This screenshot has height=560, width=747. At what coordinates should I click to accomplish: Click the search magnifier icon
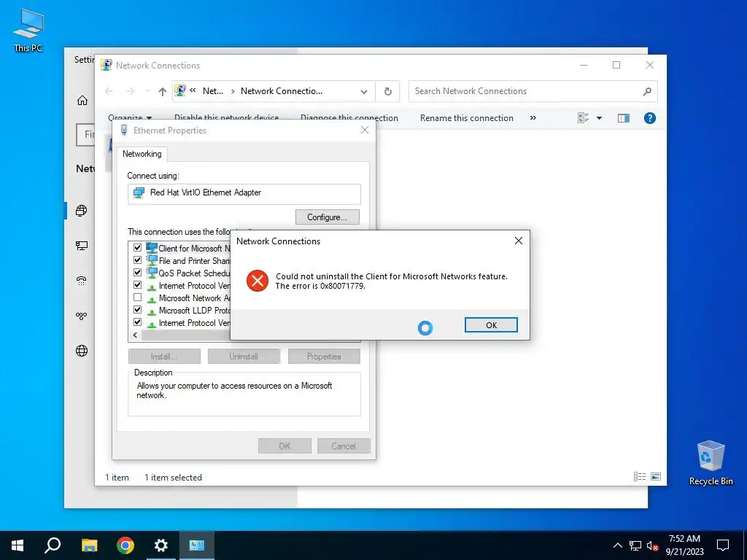[646, 91]
